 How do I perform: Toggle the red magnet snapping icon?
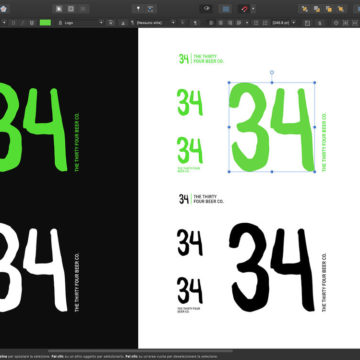click(x=245, y=9)
